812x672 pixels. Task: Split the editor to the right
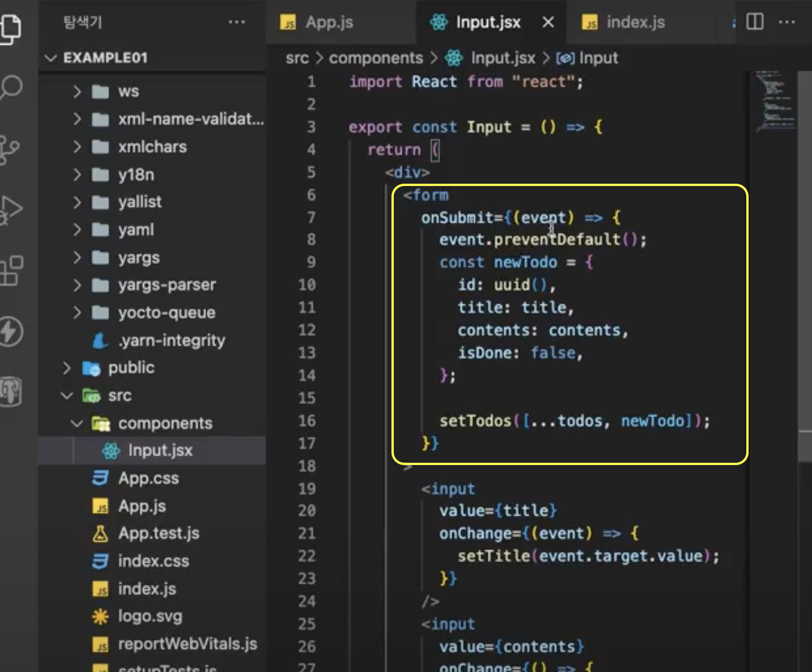[754, 22]
